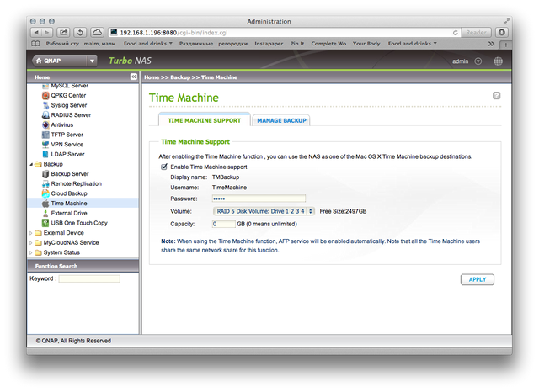
Task: Expand the MyCloudNAS Service folder
Action: [x=31, y=242]
